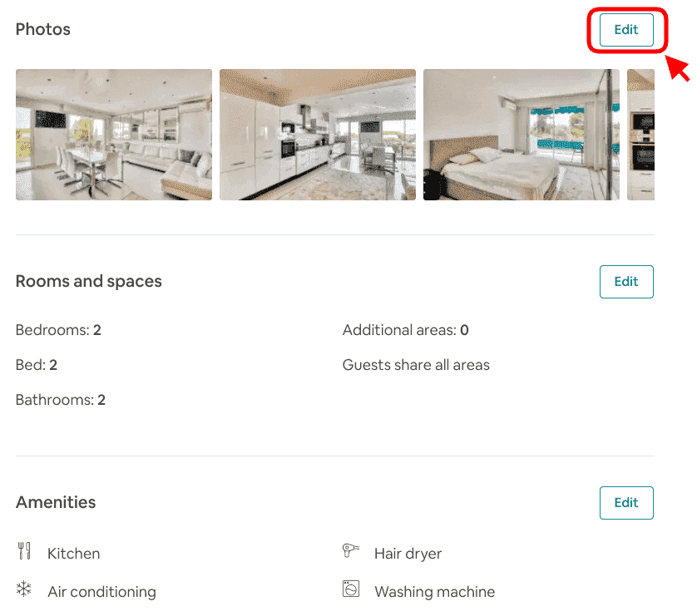Image resolution: width=697 pixels, height=616 pixels.
Task: Select the Amenities heading
Action: click(56, 502)
